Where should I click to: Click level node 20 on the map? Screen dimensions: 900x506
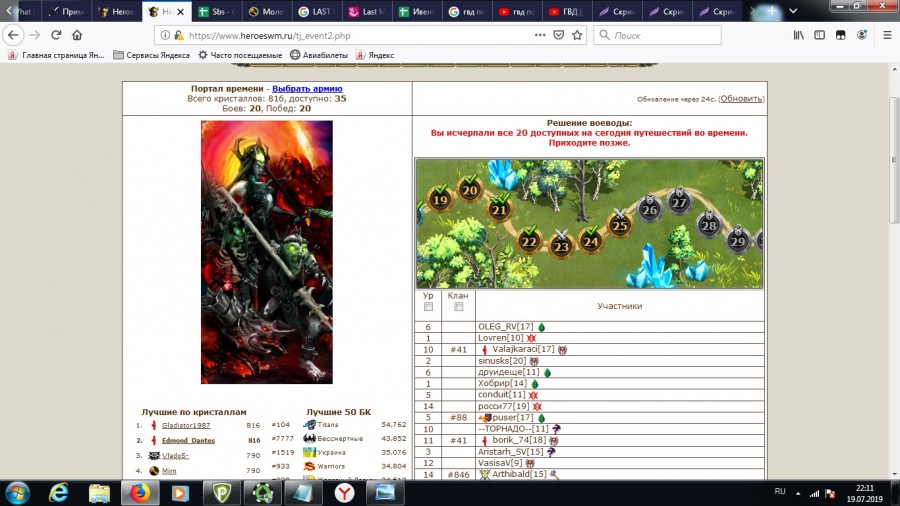pyautogui.click(x=470, y=189)
